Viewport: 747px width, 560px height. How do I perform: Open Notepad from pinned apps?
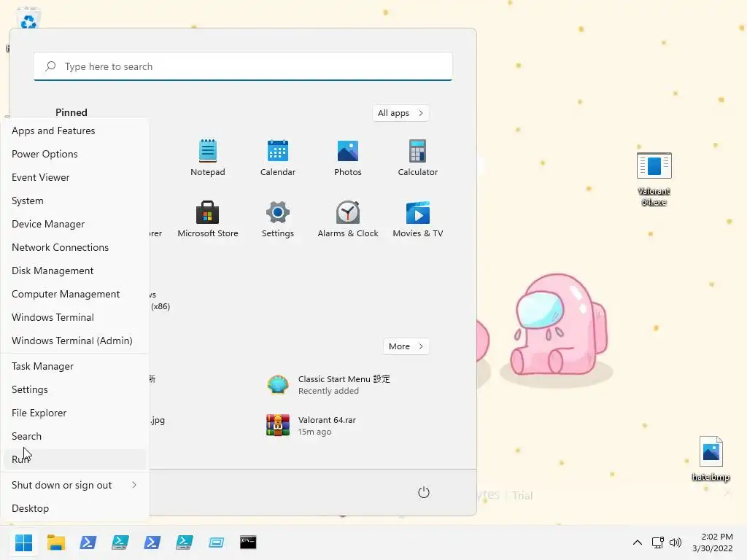(208, 157)
